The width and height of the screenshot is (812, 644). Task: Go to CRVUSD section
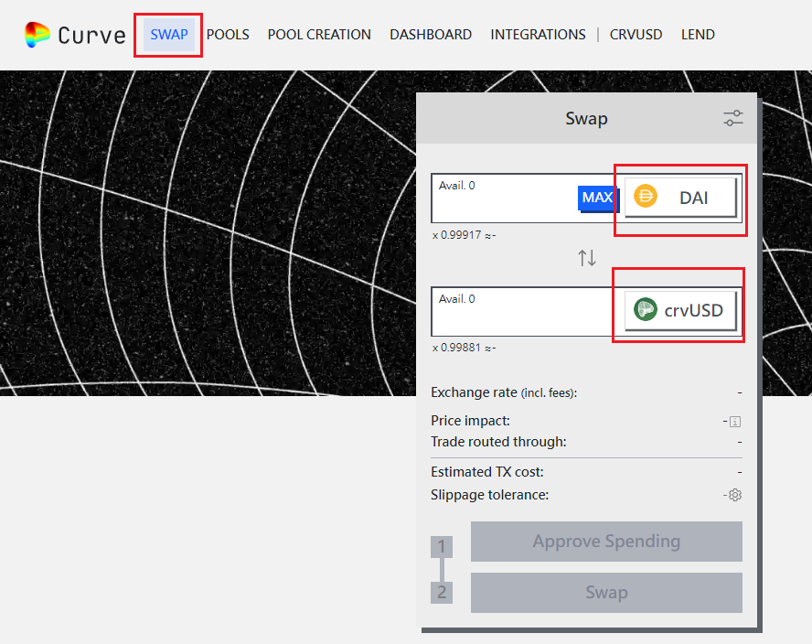point(636,35)
